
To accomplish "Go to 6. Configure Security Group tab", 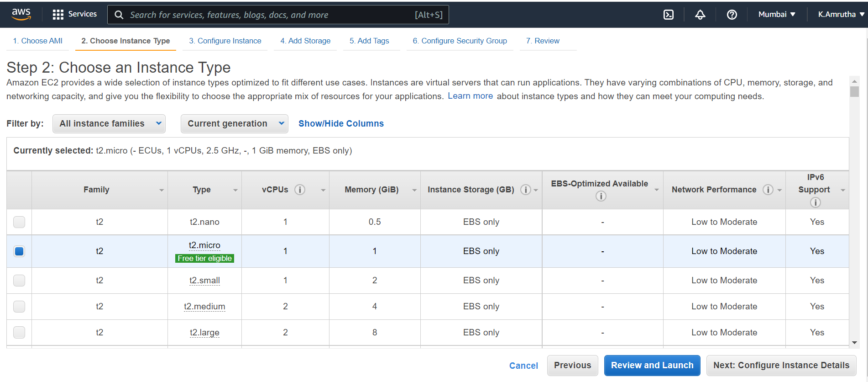I will pyautogui.click(x=460, y=41).
